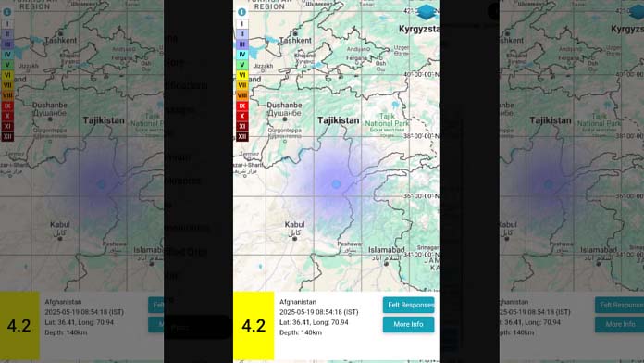This screenshot has height=363, width=644.
Task: Select the intensity IX red swatch
Action: click(x=241, y=106)
